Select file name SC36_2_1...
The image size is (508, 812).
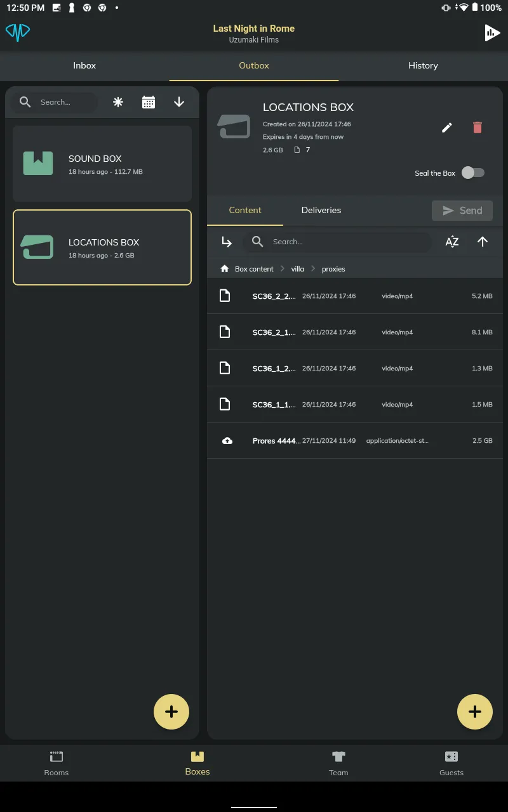pyautogui.click(x=274, y=332)
